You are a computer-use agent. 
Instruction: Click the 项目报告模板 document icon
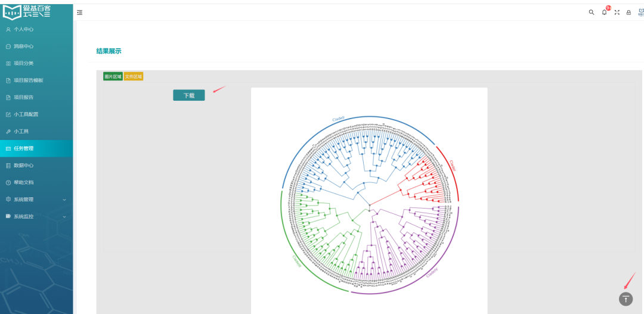pyautogui.click(x=8, y=80)
